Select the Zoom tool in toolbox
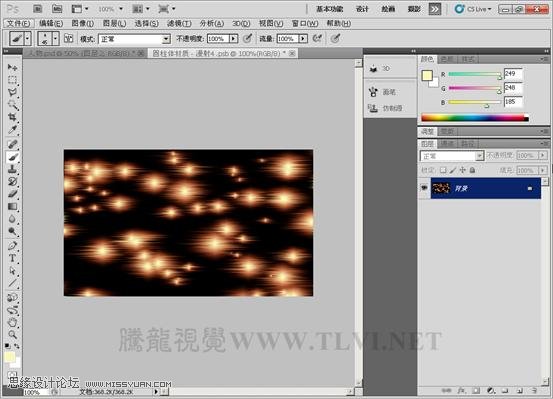This screenshot has width=553, height=399. pos(13,334)
